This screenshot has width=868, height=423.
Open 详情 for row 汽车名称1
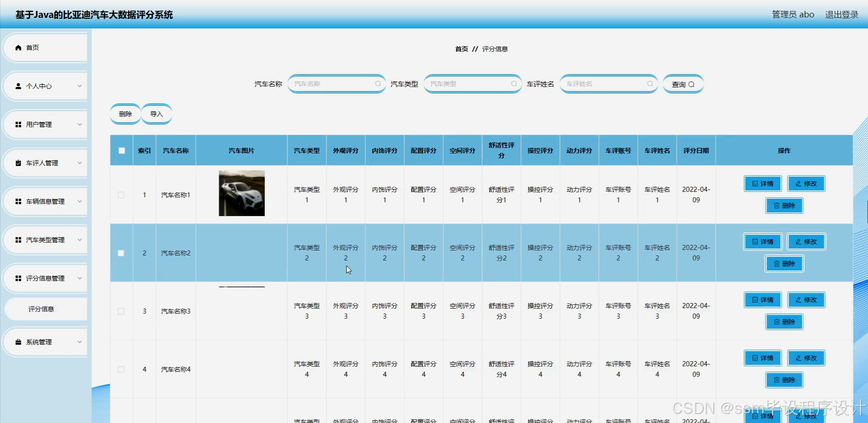tap(763, 184)
